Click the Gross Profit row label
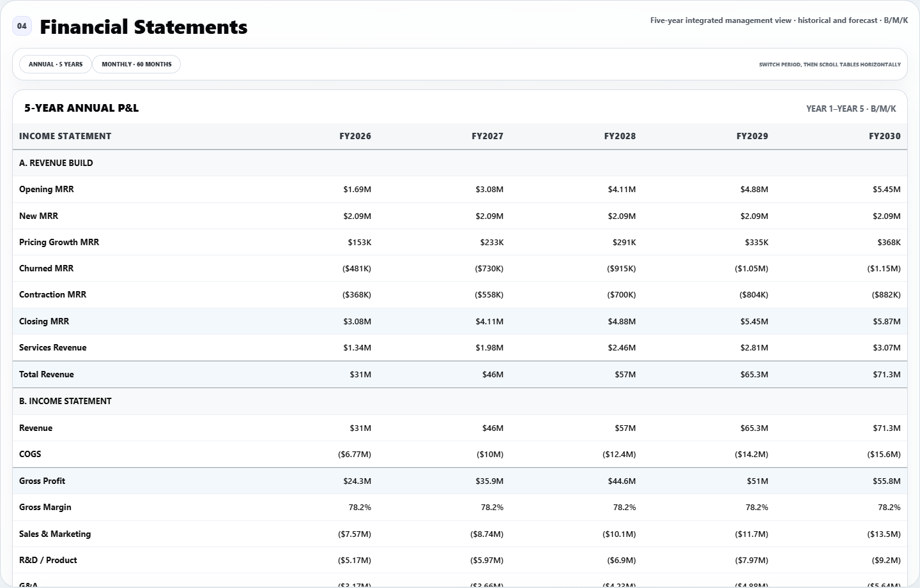 (42, 481)
